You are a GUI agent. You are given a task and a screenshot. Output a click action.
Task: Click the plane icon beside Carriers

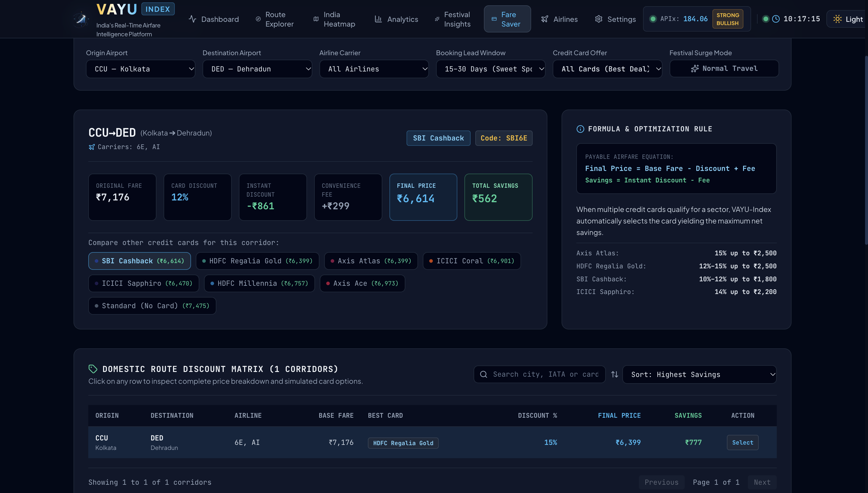[92, 147]
